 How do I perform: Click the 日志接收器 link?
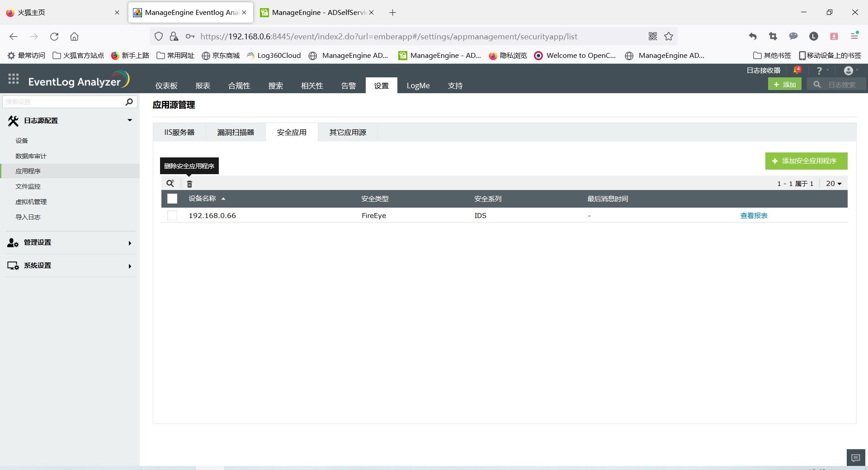(764, 71)
